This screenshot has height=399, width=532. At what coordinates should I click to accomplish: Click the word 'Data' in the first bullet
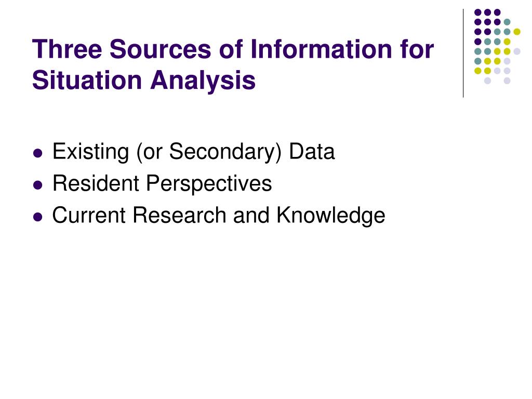(x=312, y=152)
